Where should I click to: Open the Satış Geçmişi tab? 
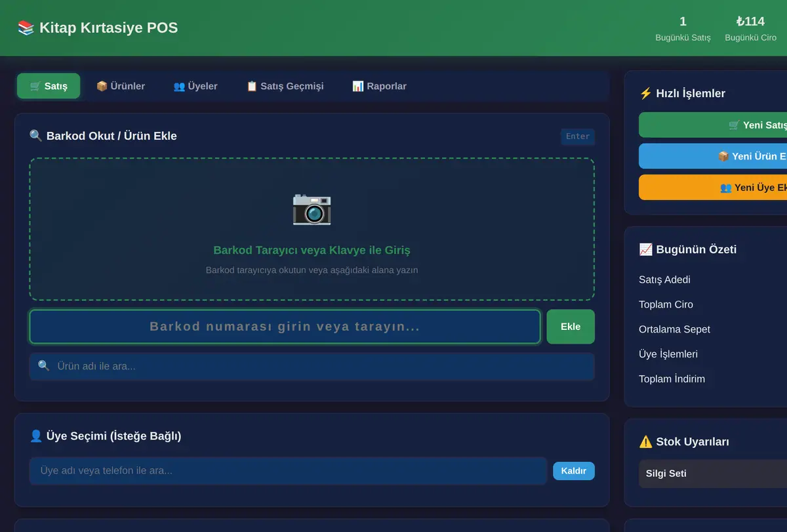pos(285,86)
